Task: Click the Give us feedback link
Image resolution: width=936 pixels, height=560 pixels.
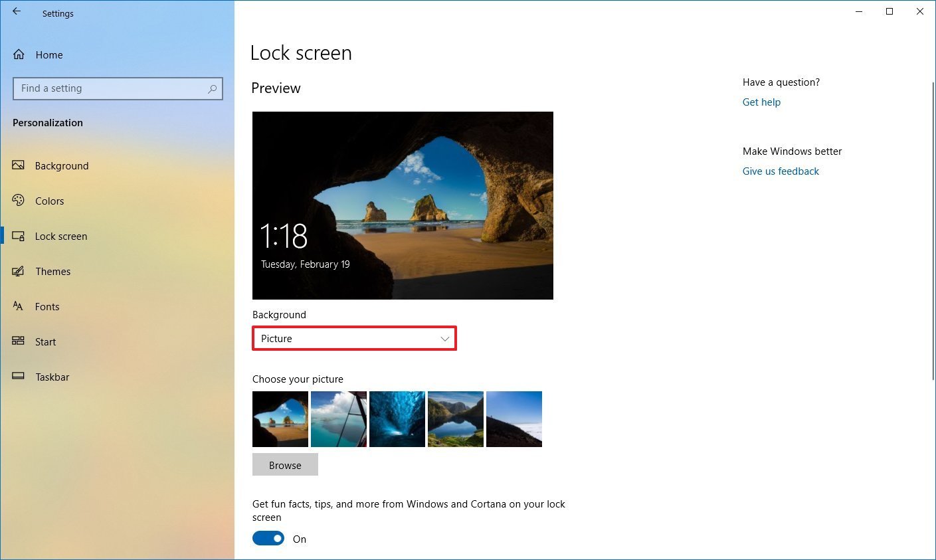Action: point(781,171)
